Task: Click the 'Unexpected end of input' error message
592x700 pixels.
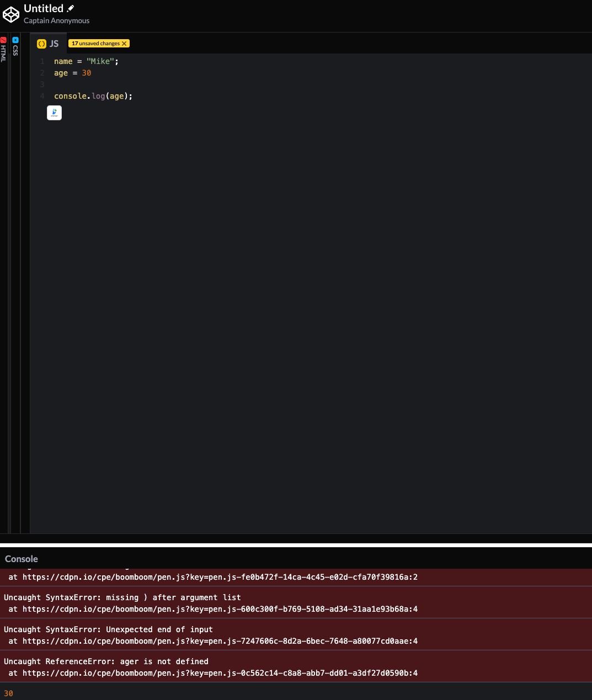Action: (x=108, y=629)
